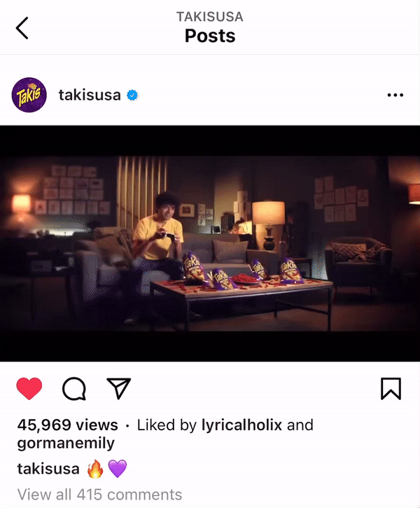Open lyricalholix's profile
This screenshot has height=508, width=420.
pos(241,425)
